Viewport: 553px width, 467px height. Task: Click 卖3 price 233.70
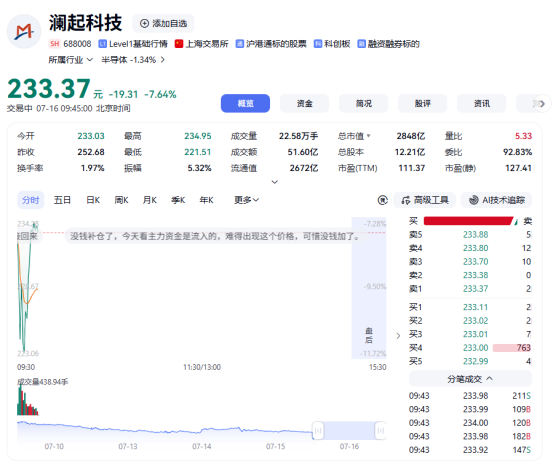tap(475, 262)
